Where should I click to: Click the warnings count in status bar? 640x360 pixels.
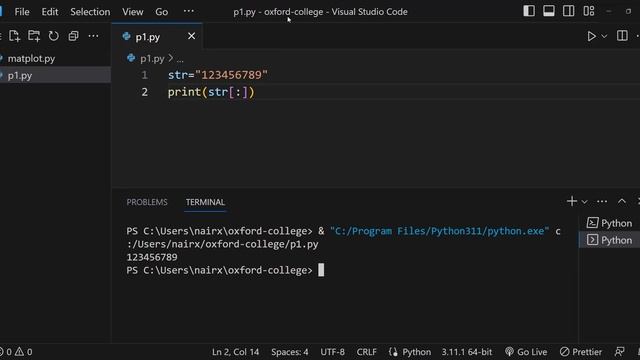[x=24, y=352]
